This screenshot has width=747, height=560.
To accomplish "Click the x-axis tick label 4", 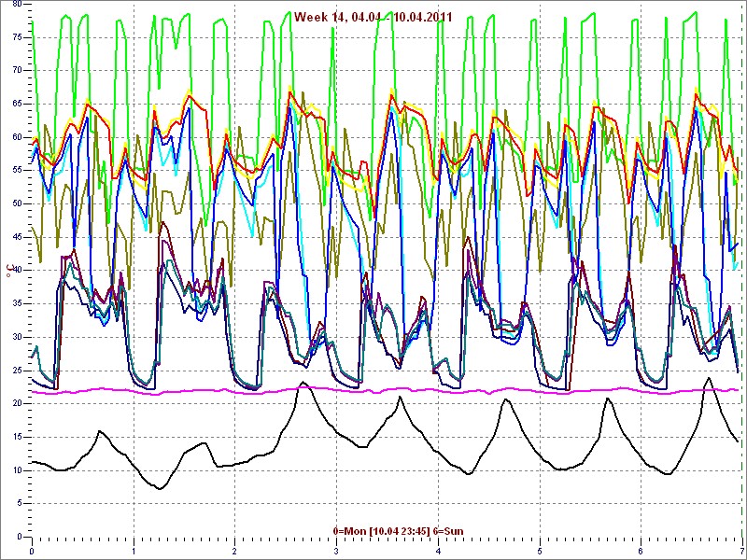I will pyautogui.click(x=438, y=551).
